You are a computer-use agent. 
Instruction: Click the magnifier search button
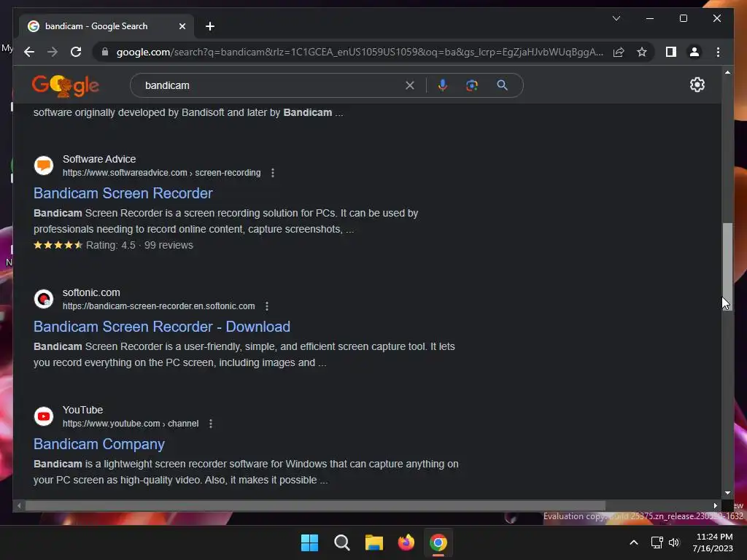[x=502, y=85]
